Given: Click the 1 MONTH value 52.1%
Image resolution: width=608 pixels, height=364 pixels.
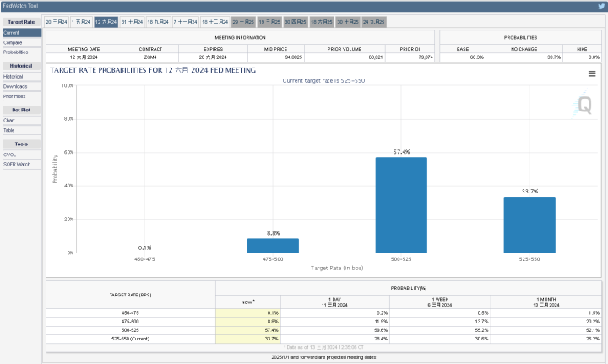Looking at the screenshot, I should point(593,330).
